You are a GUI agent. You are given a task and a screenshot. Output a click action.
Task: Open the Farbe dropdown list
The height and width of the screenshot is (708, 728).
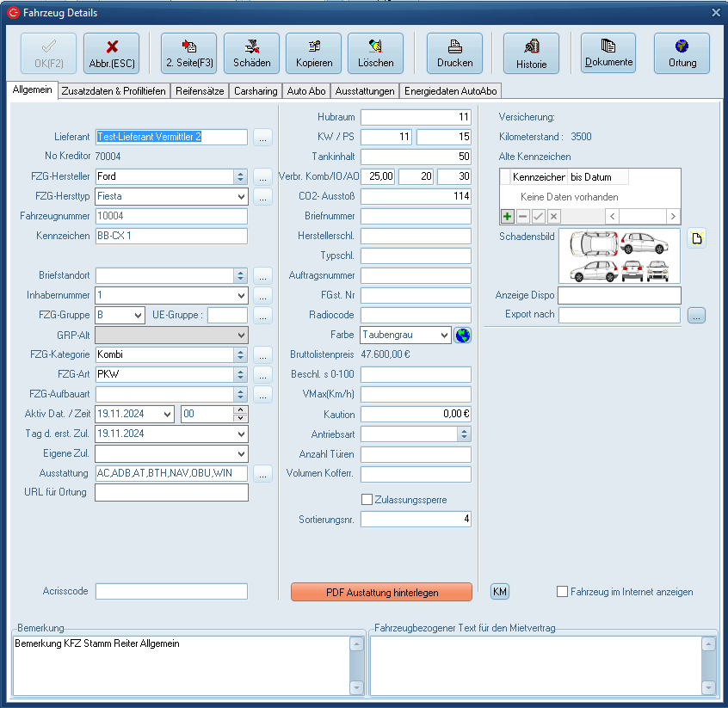click(444, 335)
